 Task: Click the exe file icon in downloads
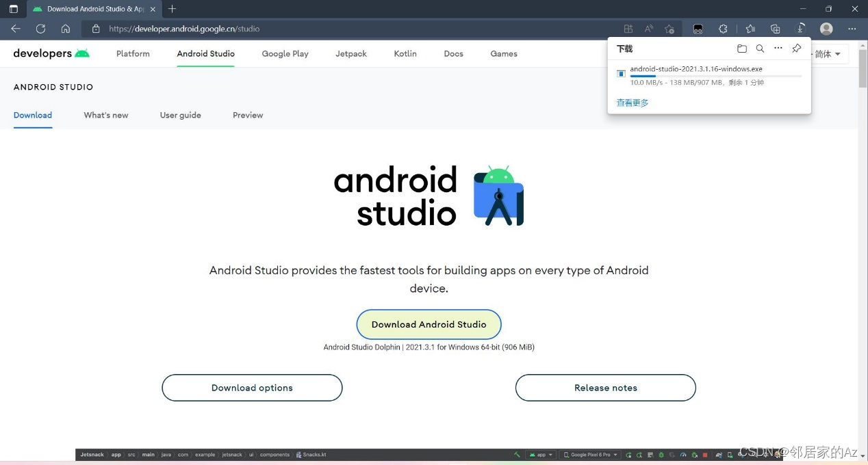tap(621, 73)
